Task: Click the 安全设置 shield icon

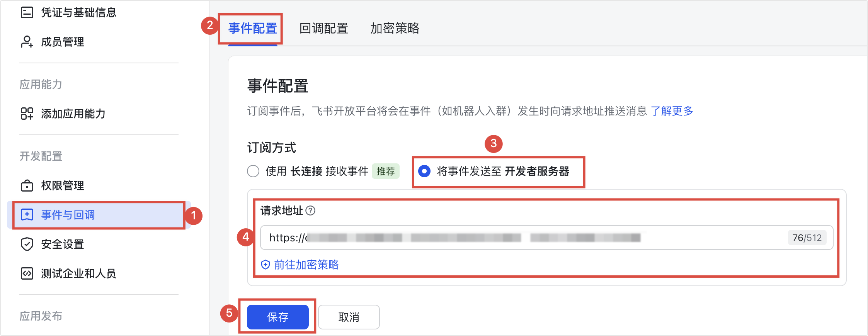Action: (x=27, y=244)
